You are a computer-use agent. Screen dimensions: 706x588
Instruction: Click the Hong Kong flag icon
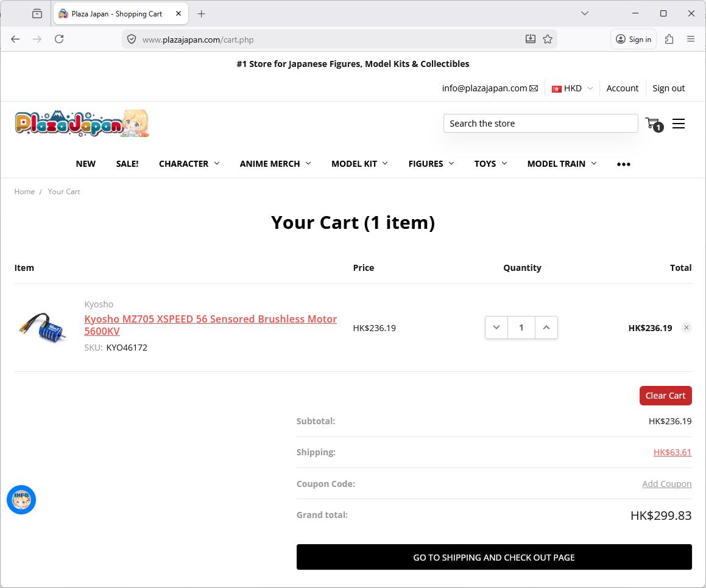557,89
